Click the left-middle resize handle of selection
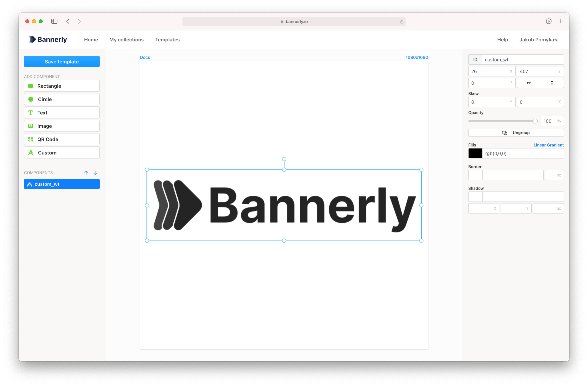This screenshot has width=588, height=386. click(147, 205)
